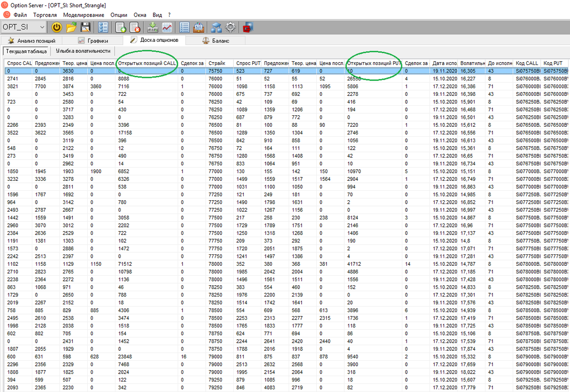This screenshot has height=392, width=570.
Task: Click the cell showing 23848
Action: (x=147, y=356)
